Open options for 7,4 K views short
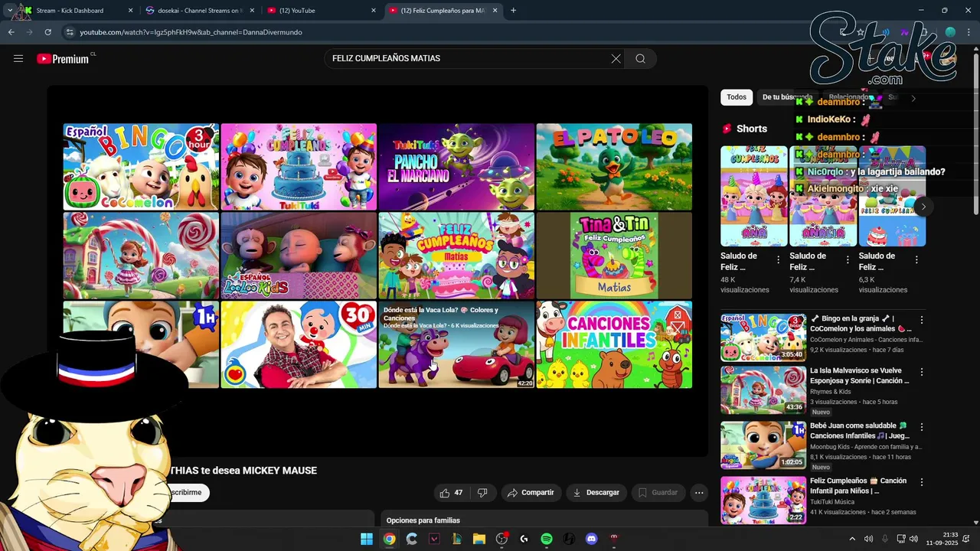980x551 pixels. pos(848,260)
